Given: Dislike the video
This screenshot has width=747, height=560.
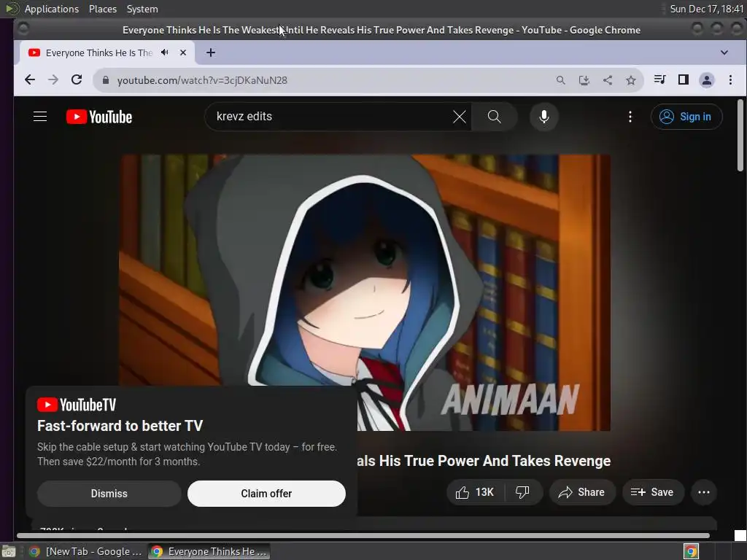Looking at the screenshot, I should 522,492.
